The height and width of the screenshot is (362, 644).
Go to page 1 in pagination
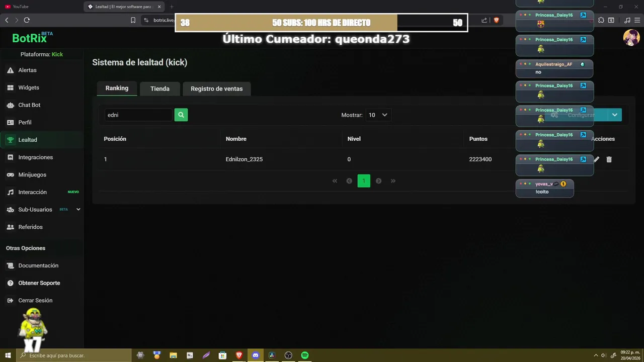click(x=364, y=181)
